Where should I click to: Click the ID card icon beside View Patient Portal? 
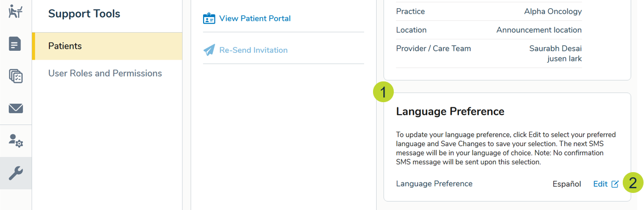click(209, 19)
